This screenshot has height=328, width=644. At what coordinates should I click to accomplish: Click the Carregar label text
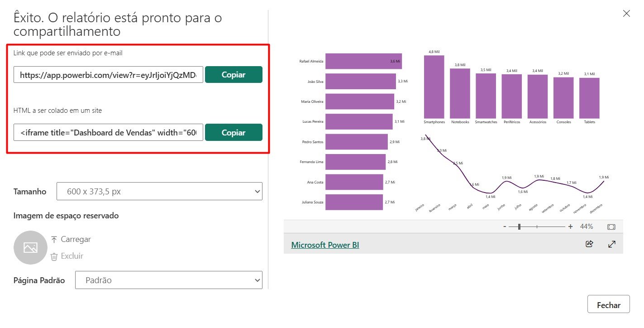[x=76, y=239]
